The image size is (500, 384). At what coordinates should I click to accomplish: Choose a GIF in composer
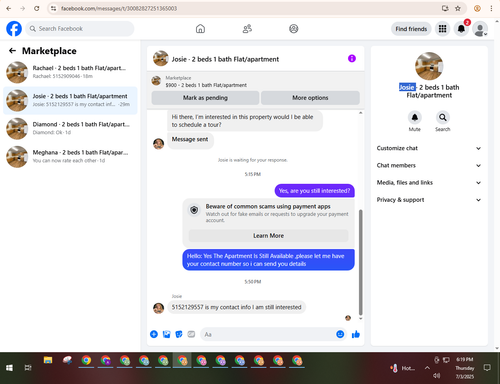(x=191, y=334)
